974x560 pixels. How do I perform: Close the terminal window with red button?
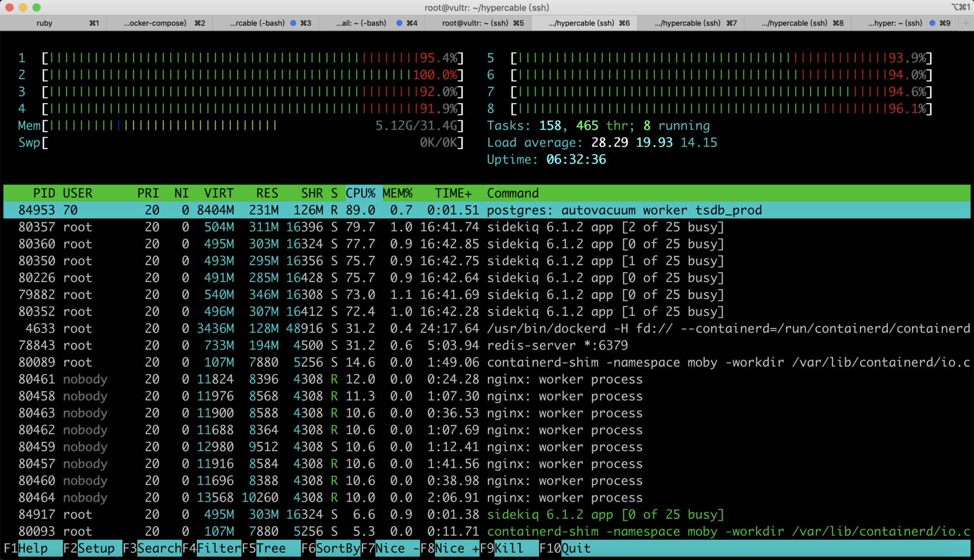tap(9, 8)
